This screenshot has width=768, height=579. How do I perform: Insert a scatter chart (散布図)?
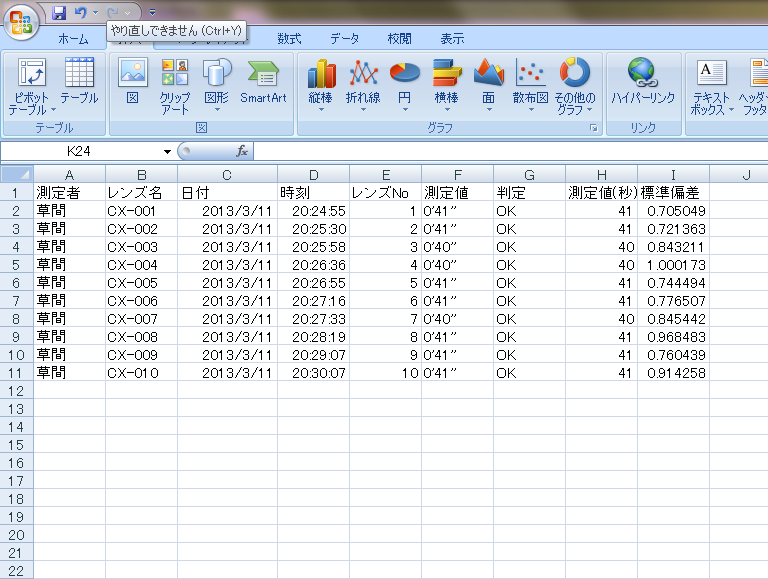[530, 85]
